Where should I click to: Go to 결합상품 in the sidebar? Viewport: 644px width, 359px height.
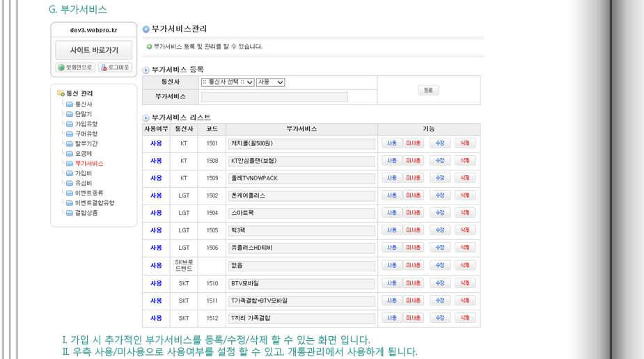(86, 213)
